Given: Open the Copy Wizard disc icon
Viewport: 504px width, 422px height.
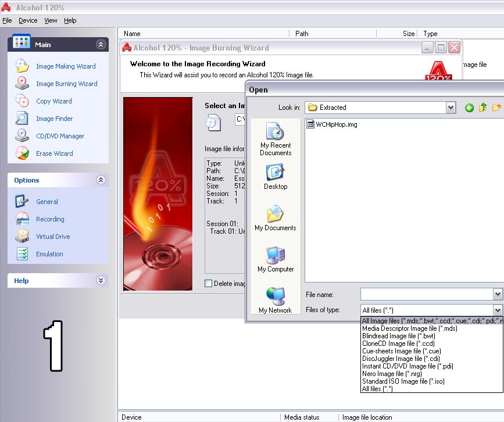Looking at the screenshot, I should pos(22,101).
